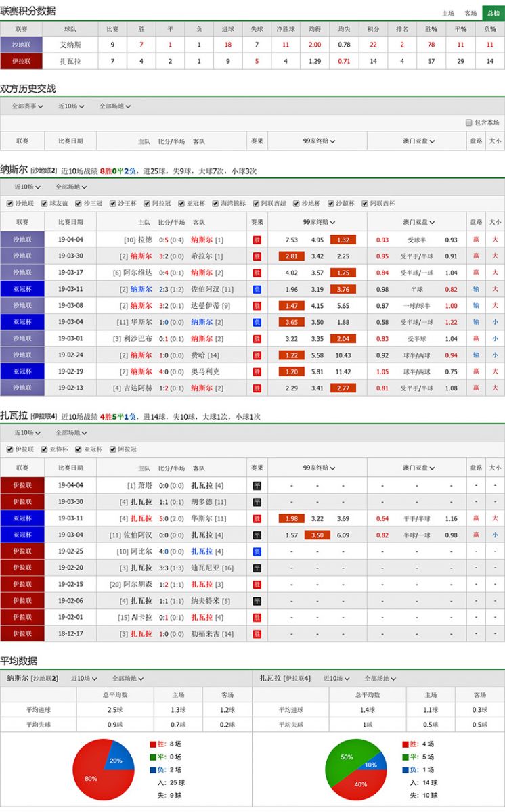Toggle the 亚协杯 filter checkbox
Screen dimensions: 505x812
pos(45,449)
